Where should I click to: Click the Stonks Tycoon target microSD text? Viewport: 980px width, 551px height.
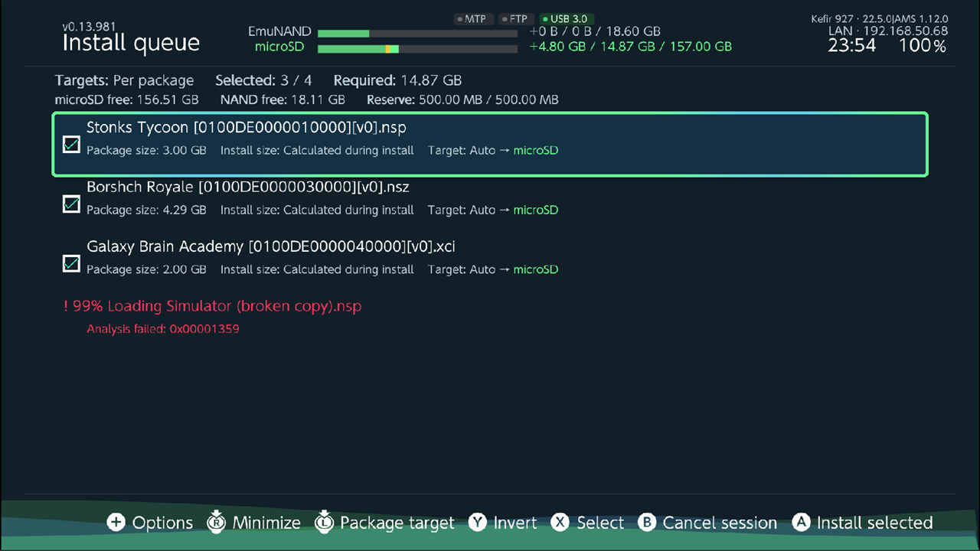tap(536, 150)
